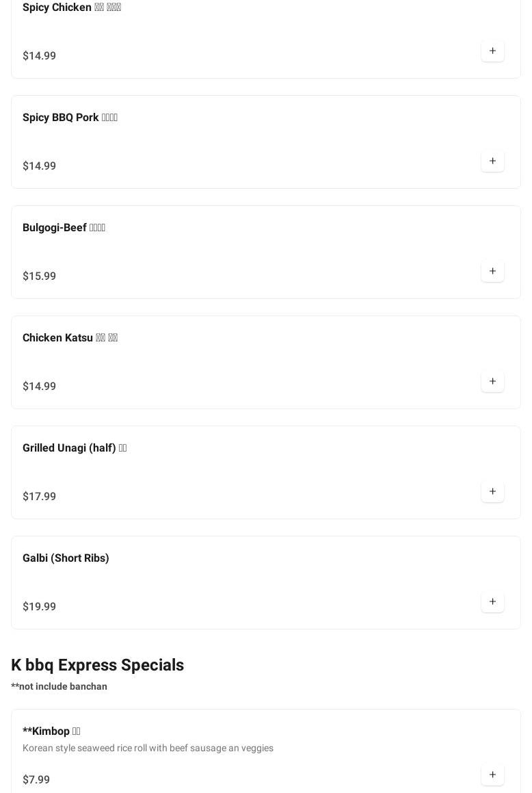
Task: Add Chicken Katsu using plus button
Action: click(x=492, y=382)
